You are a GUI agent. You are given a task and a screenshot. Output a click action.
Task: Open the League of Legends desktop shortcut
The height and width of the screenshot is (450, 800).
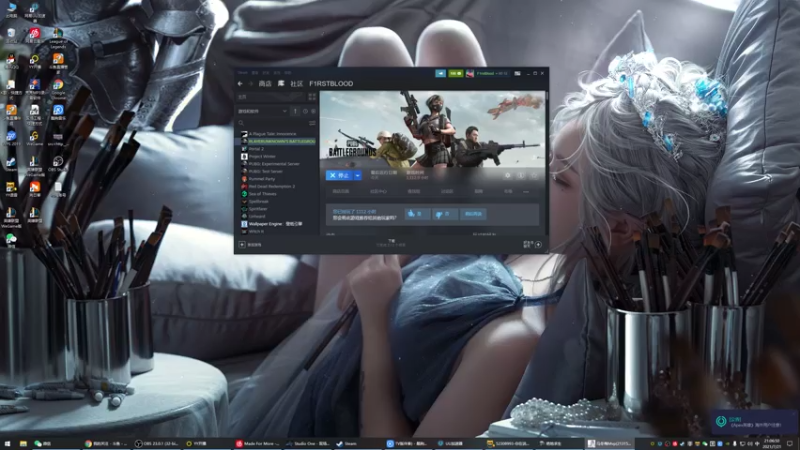click(58, 38)
